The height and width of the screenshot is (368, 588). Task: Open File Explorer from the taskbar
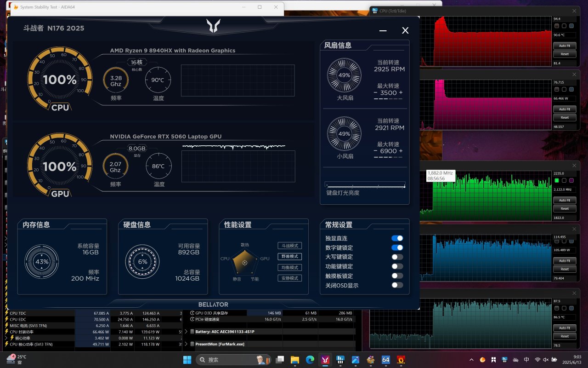pos(294,360)
